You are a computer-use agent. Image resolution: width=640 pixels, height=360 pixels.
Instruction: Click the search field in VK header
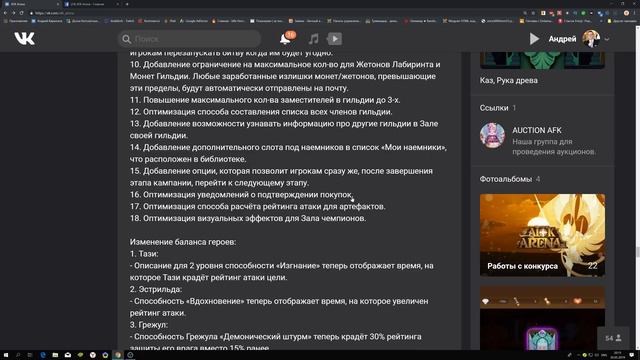pyautogui.click(x=190, y=39)
